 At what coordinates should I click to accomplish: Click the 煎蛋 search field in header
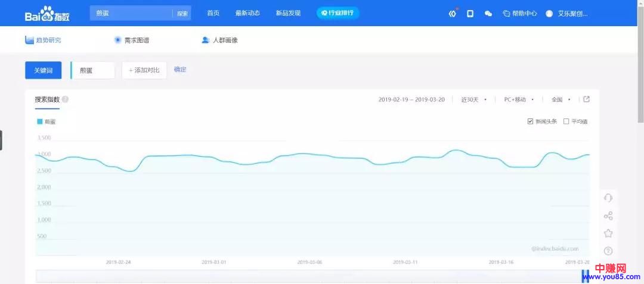tap(131, 13)
